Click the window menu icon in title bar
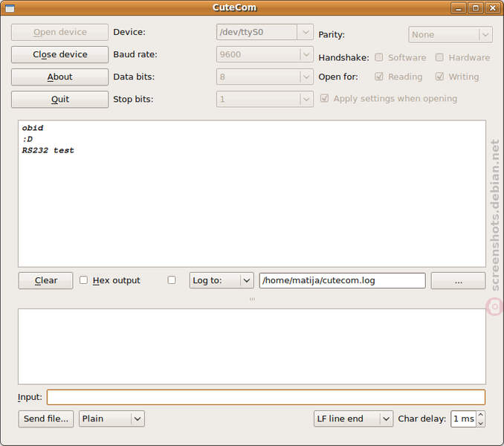Viewport: 504px width, 446px height. [10, 8]
